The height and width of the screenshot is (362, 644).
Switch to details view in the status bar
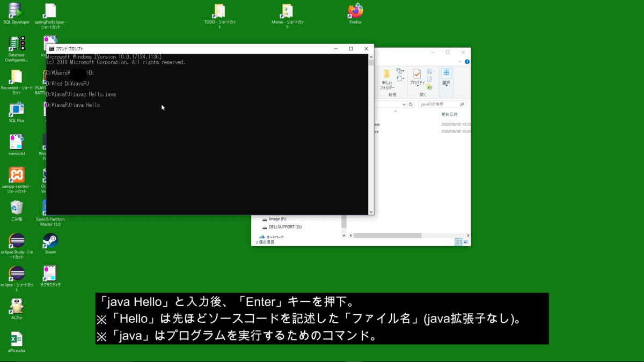pos(458,242)
